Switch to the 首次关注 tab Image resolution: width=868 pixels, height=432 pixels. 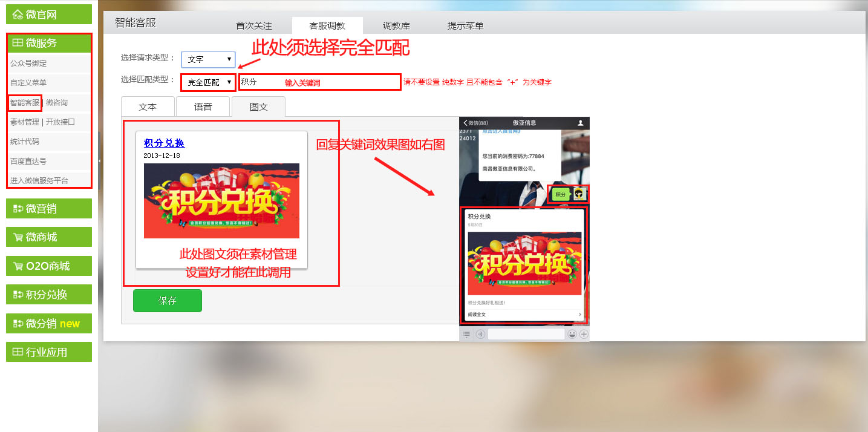(254, 26)
